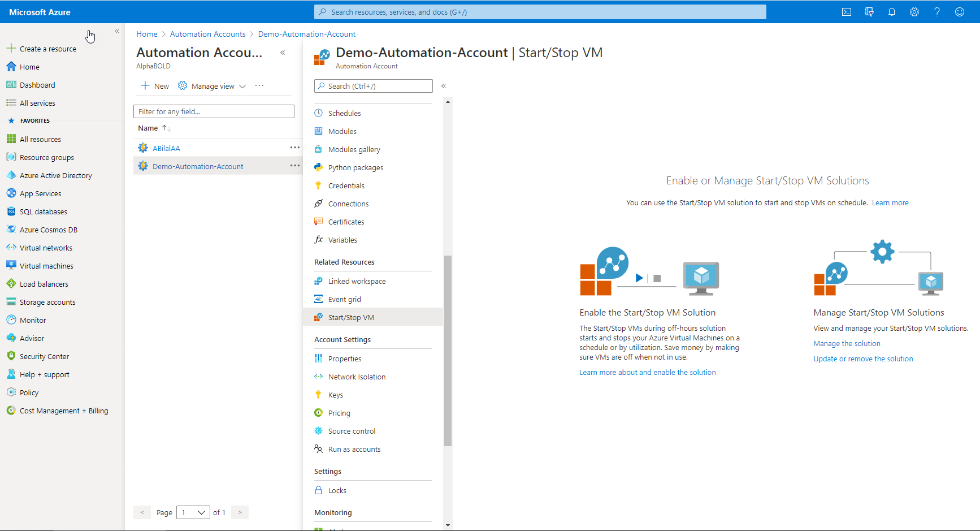Open Connections menu item
The height and width of the screenshot is (531, 980).
click(348, 204)
